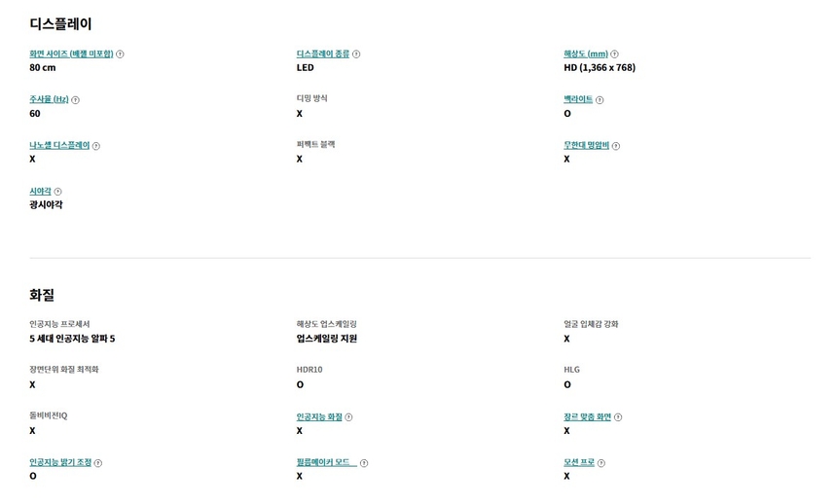Open the 디스플레이 종류 help tooltip icon
The image size is (837, 504).
tap(356, 54)
